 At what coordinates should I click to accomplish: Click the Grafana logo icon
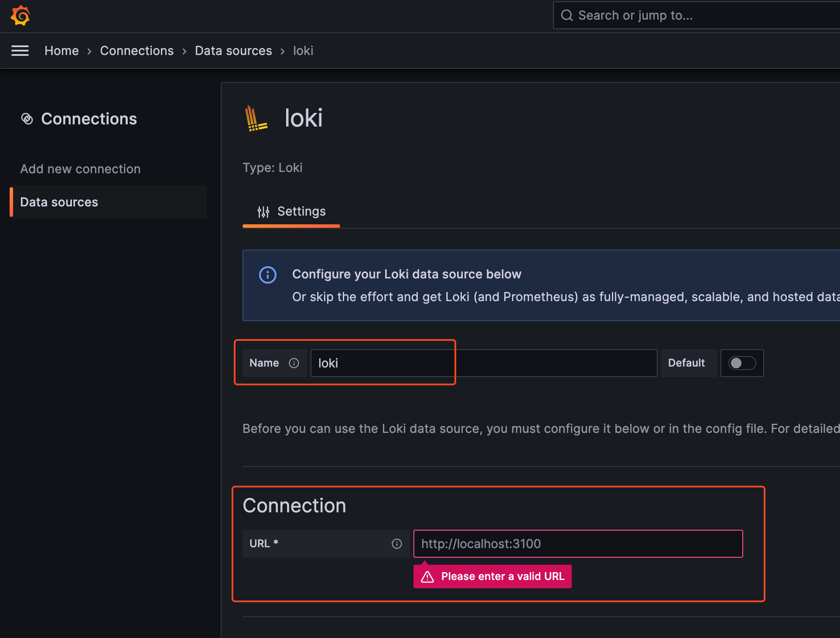pyautogui.click(x=20, y=16)
